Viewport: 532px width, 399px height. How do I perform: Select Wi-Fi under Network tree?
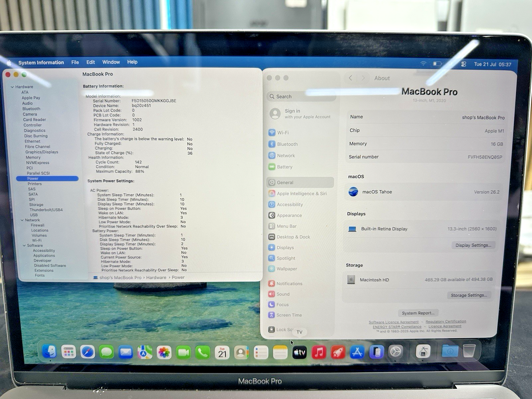click(x=37, y=240)
